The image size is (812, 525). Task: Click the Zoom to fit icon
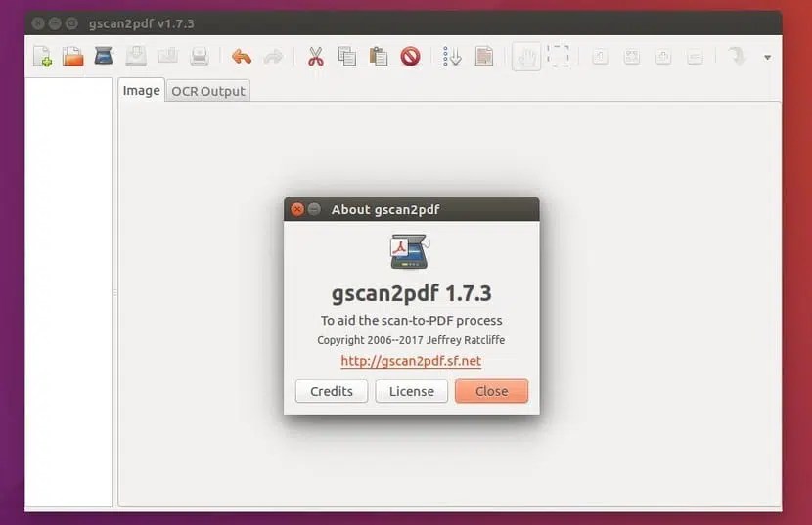coord(632,57)
